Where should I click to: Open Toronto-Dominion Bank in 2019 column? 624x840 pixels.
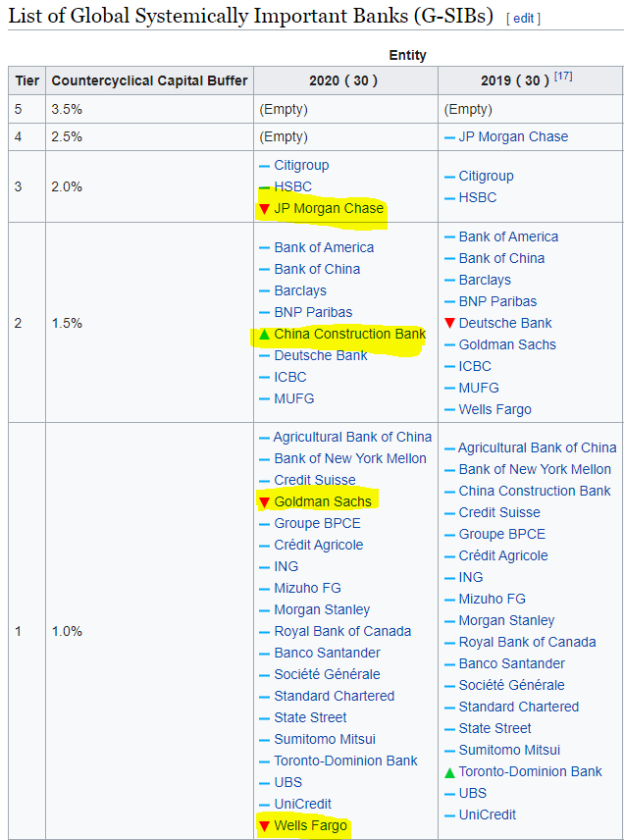531,771
